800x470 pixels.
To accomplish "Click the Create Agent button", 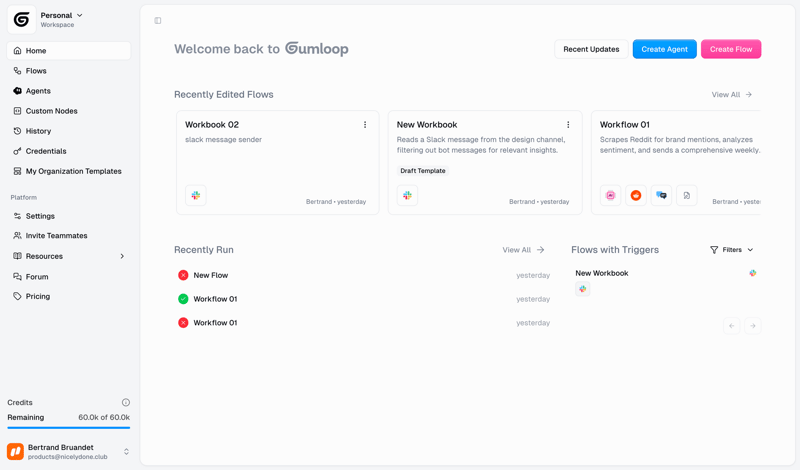I will 664,49.
